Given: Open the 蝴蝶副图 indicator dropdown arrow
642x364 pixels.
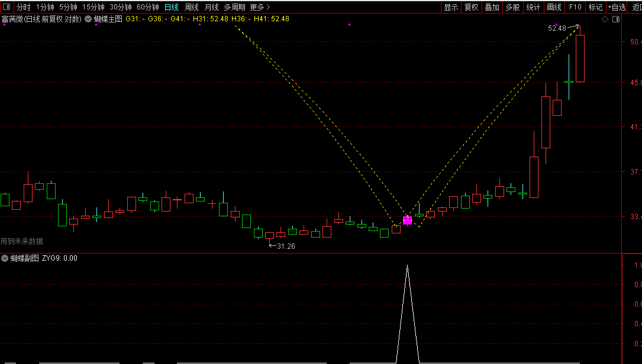Looking at the screenshot, I should [x=5, y=258].
